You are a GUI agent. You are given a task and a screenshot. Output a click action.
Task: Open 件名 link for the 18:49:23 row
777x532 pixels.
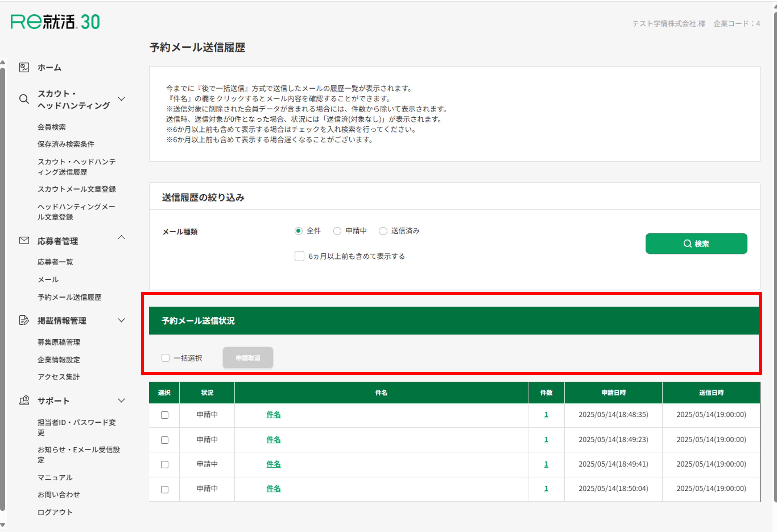[274, 440]
